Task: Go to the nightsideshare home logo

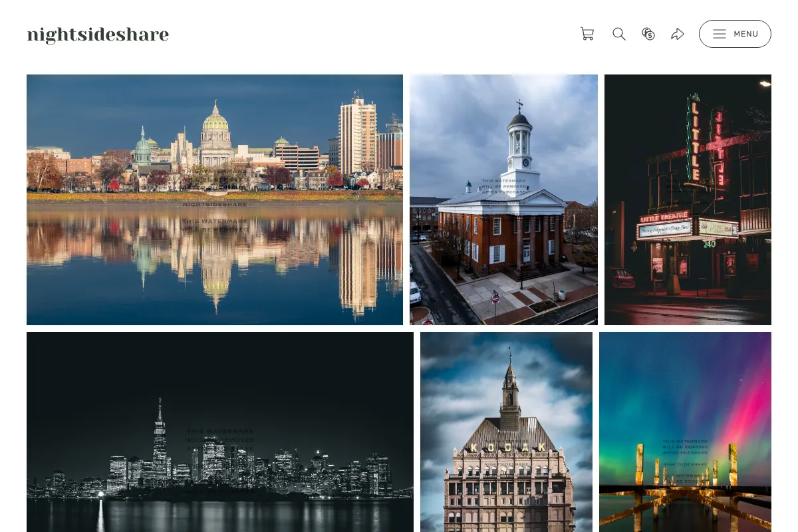Action: pos(98,35)
